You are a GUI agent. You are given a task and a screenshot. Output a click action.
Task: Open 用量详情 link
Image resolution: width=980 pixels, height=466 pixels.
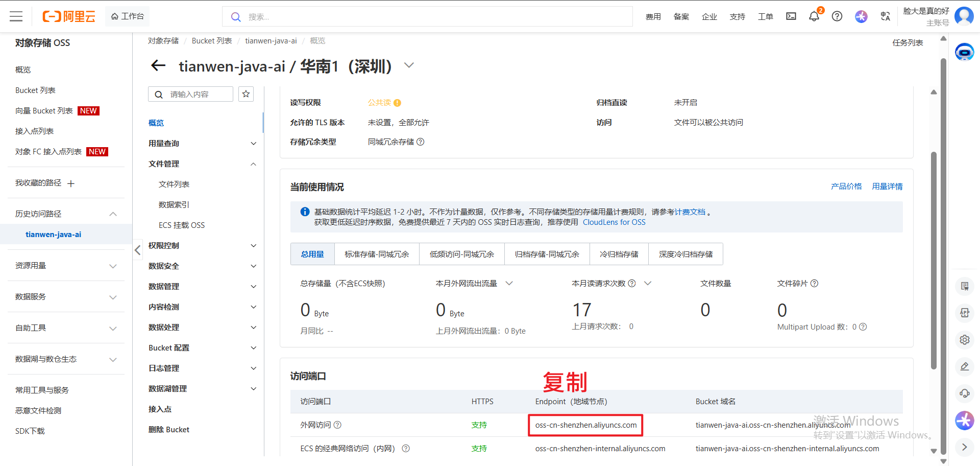887,187
